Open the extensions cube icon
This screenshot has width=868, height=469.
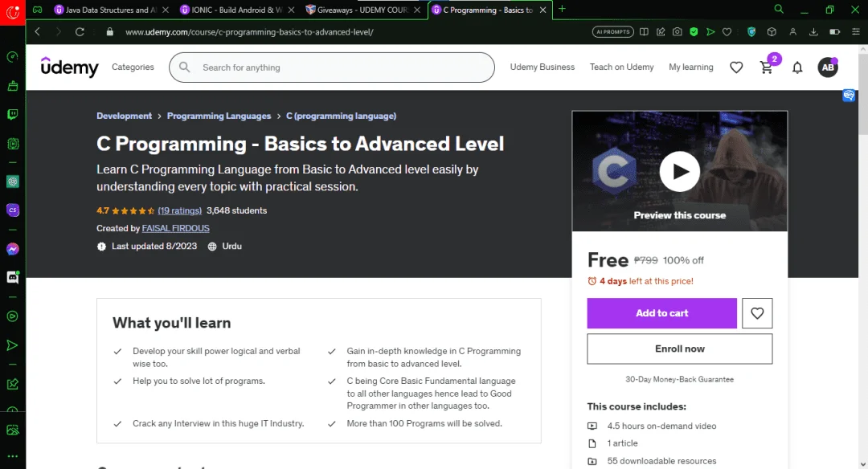point(772,32)
